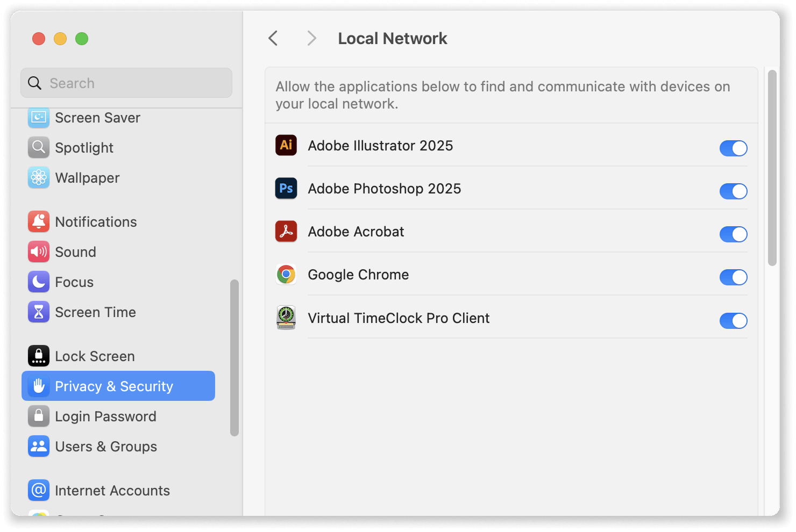
Task: Select Spotlight in the sidebar
Action: tap(84, 147)
